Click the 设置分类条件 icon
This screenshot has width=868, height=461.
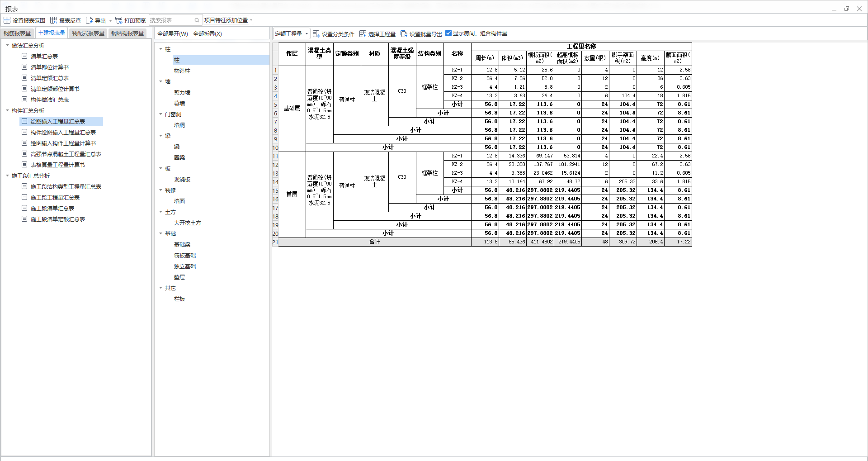[316, 33]
